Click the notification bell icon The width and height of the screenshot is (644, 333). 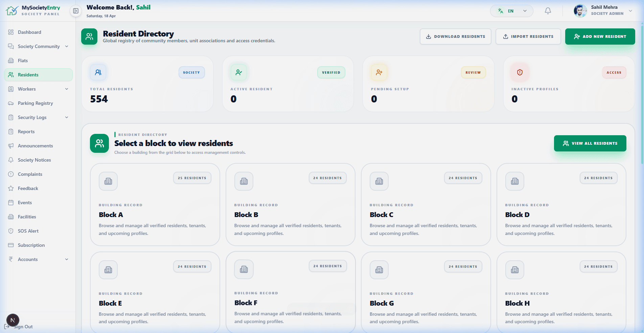click(x=548, y=11)
